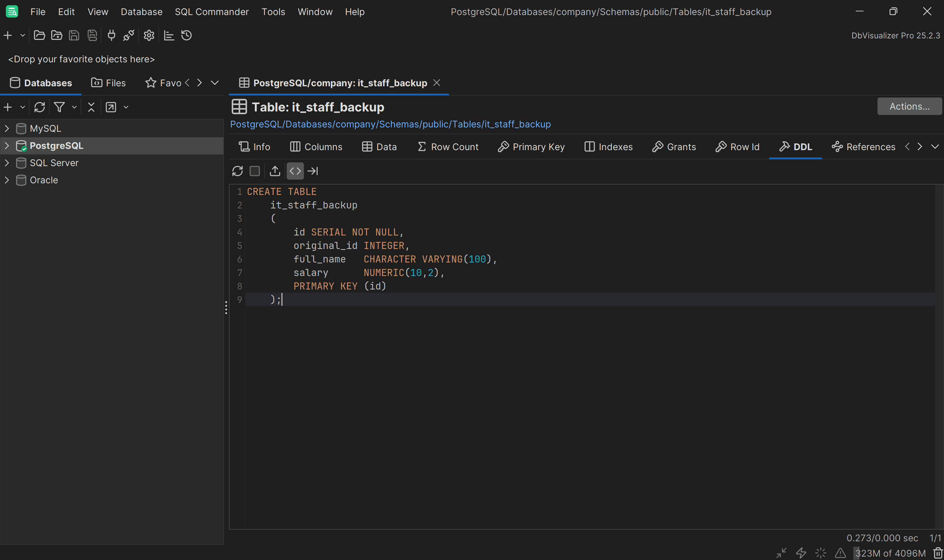
Task: Open the Database menu
Action: click(x=142, y=12)
